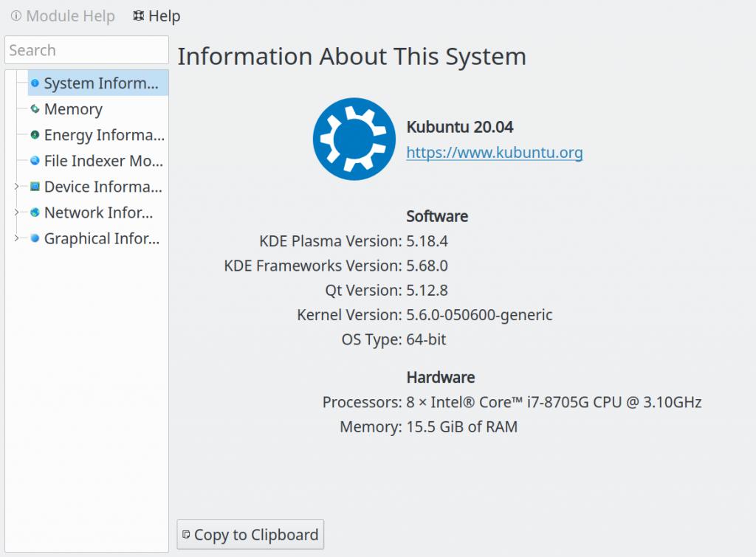Viewport: 756px width, 557px height.
Task: Open the kubuntu.org website link
Action: pos(495,153)
